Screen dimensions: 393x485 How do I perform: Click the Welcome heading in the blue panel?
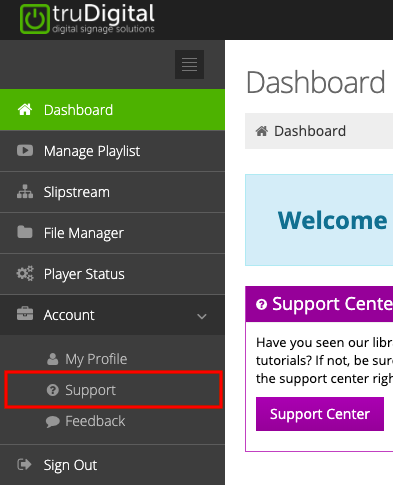332,220
